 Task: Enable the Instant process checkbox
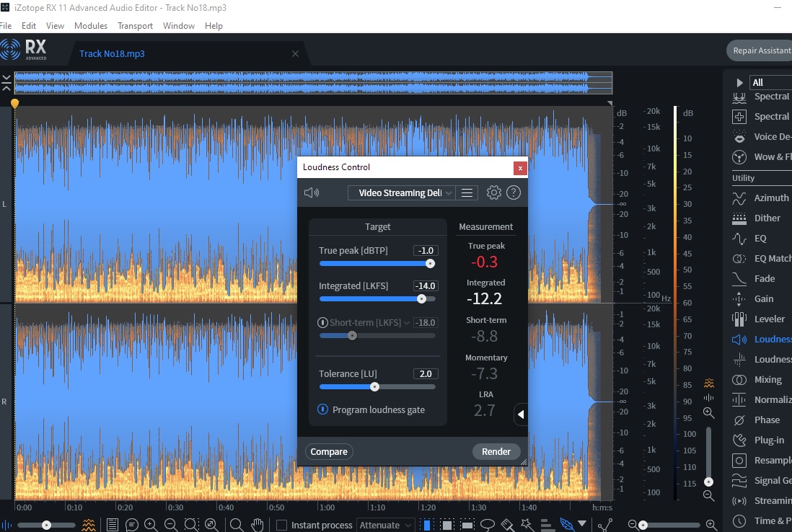pos(282,525)
